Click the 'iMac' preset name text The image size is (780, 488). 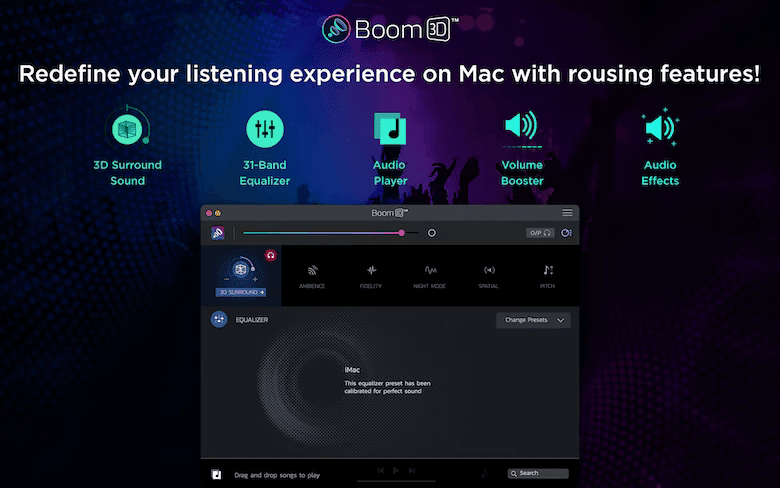coord(352,370)
